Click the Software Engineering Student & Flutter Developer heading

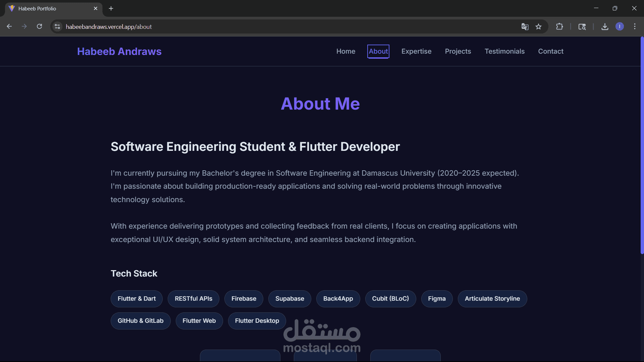(x=255, y=146)
